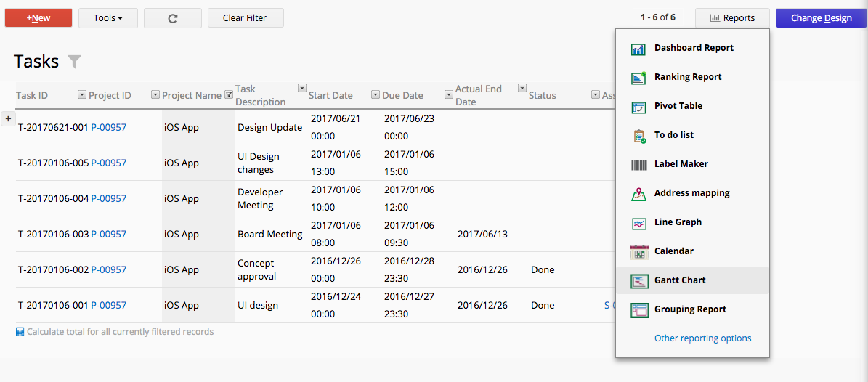Click the Design Update description cell

[x=270, y=127]
